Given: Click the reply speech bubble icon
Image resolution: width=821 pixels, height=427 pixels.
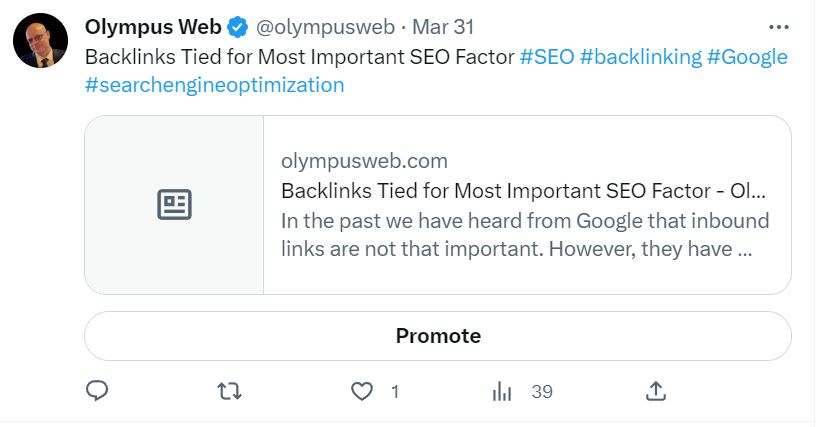Looking at the screenshot, I should pos(97,391).
